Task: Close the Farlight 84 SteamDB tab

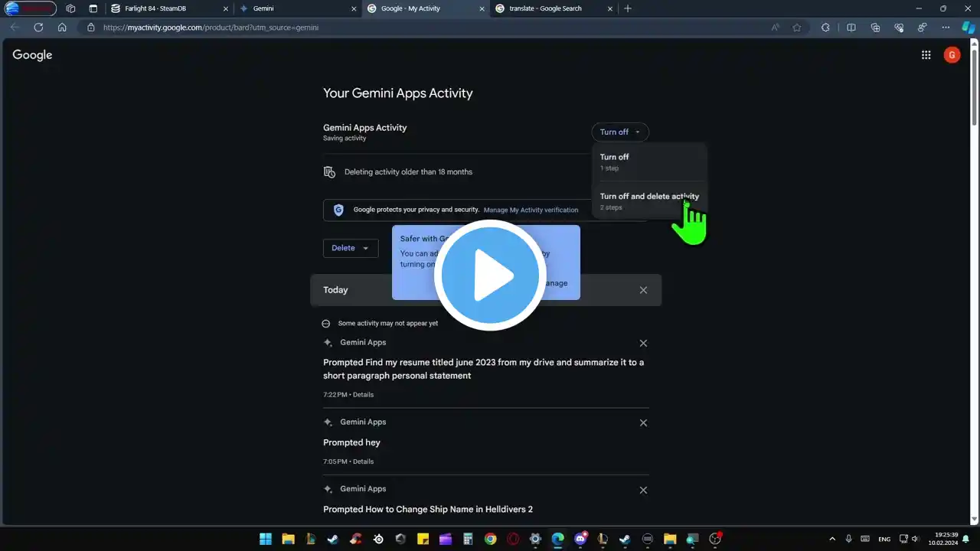Action: [x=227, y=8]
